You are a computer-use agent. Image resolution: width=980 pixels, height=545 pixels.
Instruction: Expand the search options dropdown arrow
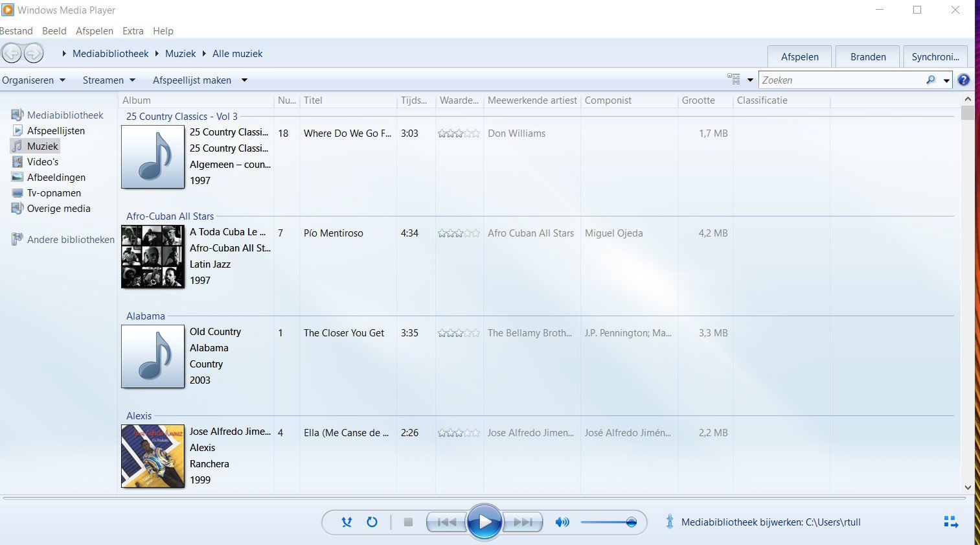tap(946, 80)
